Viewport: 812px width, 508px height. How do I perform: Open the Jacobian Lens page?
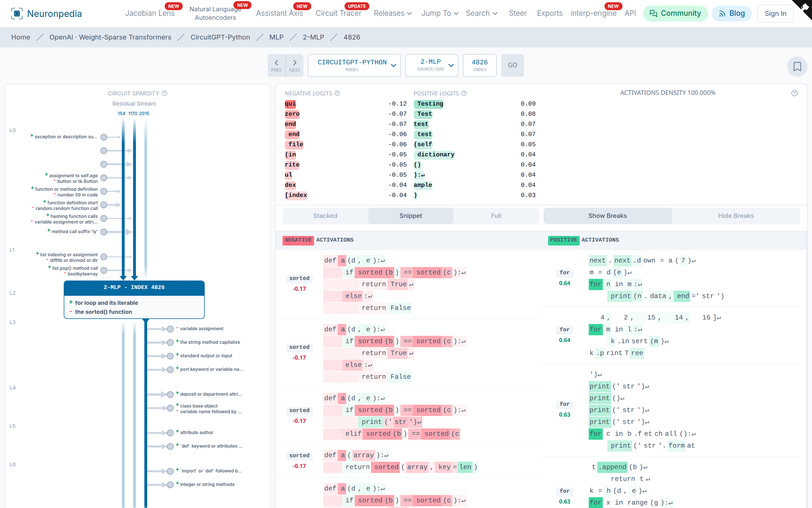point(150,14)
